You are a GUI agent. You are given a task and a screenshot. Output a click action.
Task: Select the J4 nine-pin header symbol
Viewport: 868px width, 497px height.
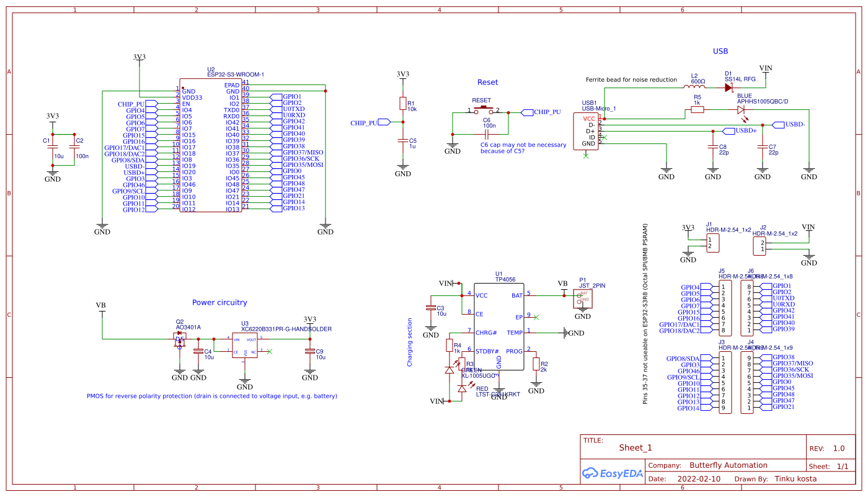[x=748, y=383]
